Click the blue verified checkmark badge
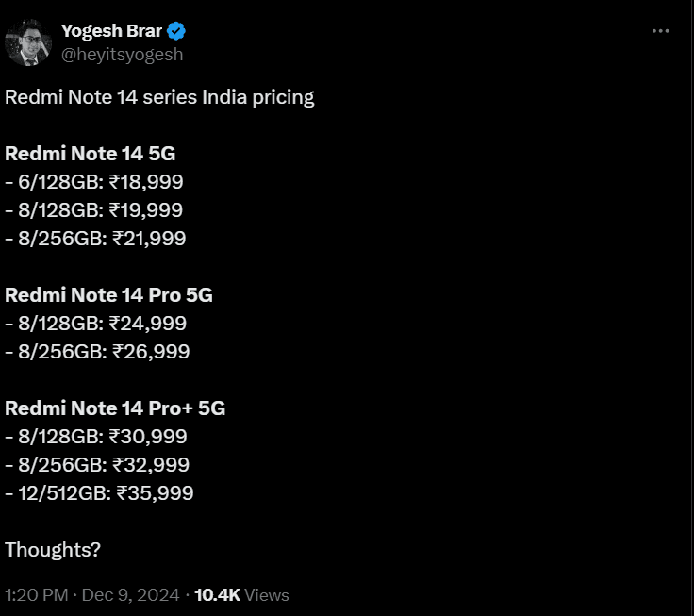 [176, 31]
